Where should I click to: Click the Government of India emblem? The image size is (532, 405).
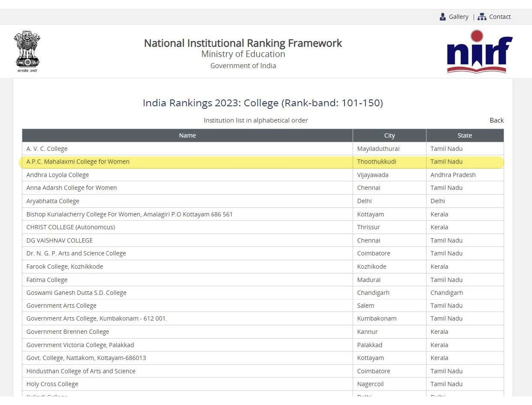tap(27, 51)
